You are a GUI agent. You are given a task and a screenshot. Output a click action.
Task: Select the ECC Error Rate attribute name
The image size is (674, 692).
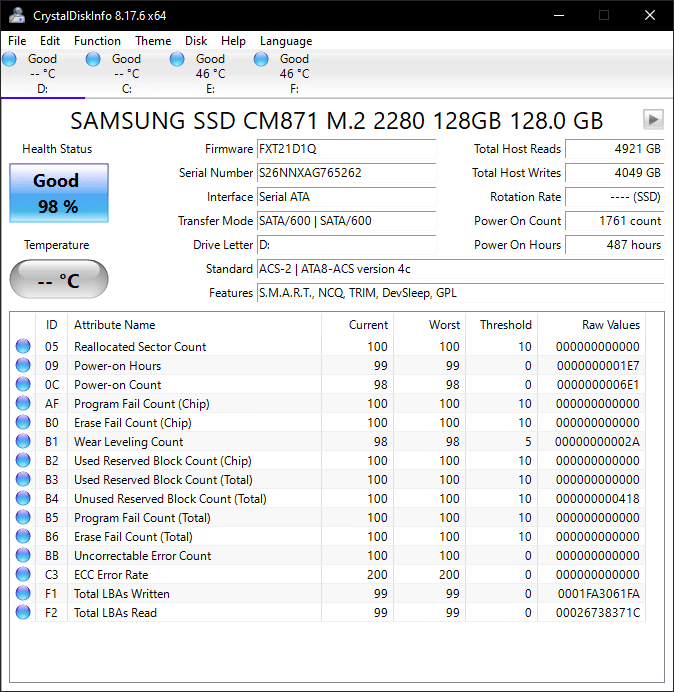[111, 575]
